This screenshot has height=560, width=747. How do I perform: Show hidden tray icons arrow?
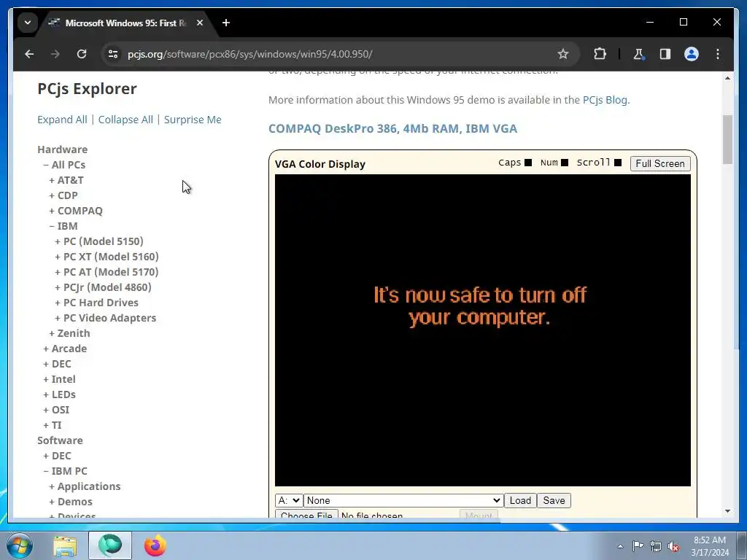(x=620, y=547)
